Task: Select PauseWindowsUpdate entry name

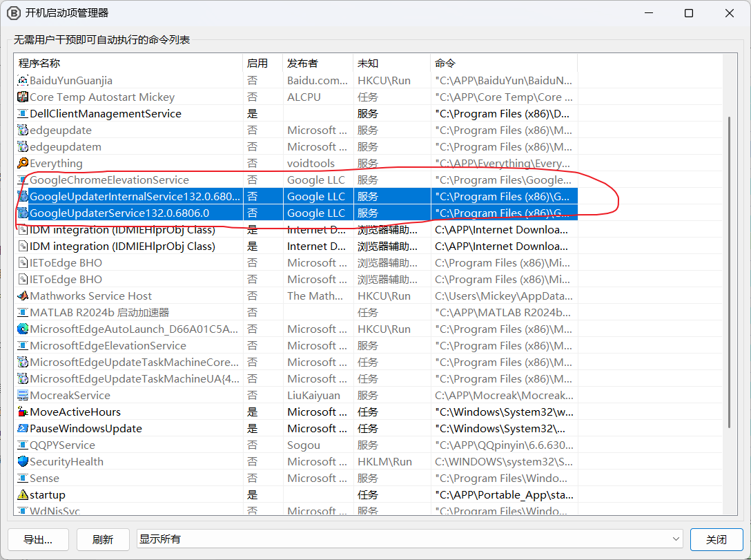Action: tap(86, 429)
